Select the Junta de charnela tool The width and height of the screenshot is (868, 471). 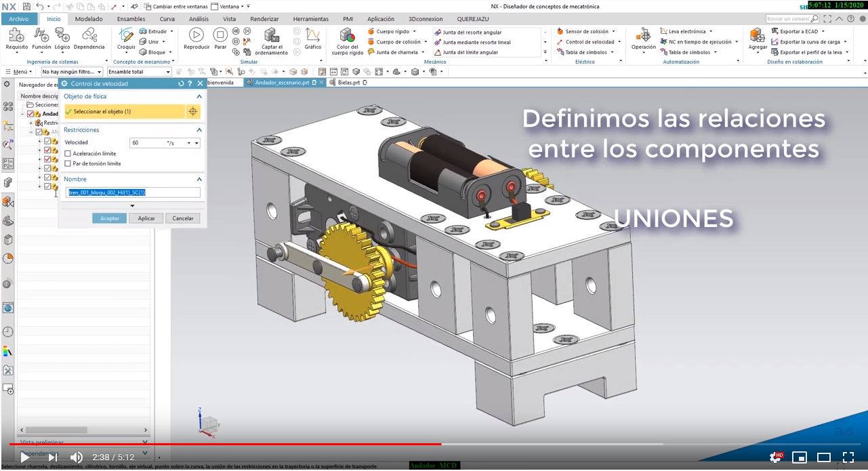point(392,52)
